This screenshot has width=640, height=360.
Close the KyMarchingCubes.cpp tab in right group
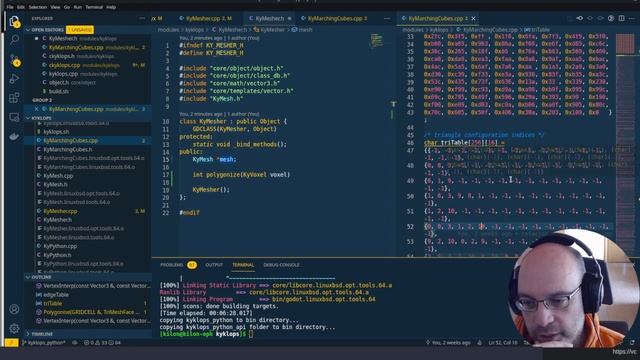(x=473, y=18)
